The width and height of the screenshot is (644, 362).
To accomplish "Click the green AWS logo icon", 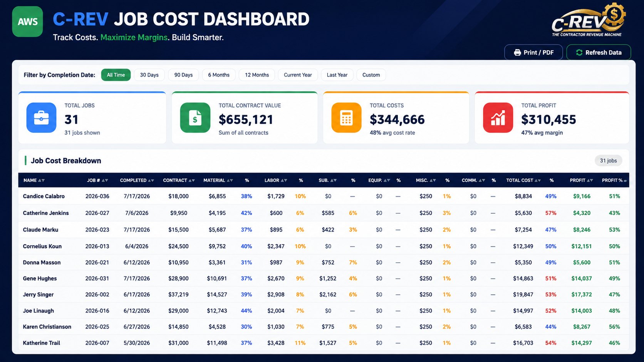I will click(x=27, y=22).
